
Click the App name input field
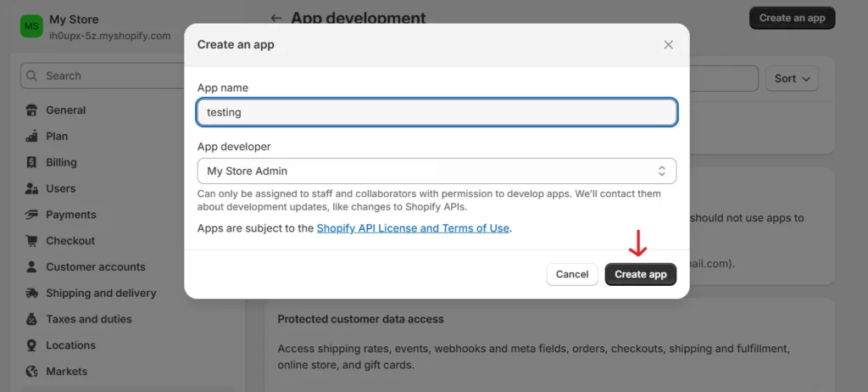[x=437, y=112]
